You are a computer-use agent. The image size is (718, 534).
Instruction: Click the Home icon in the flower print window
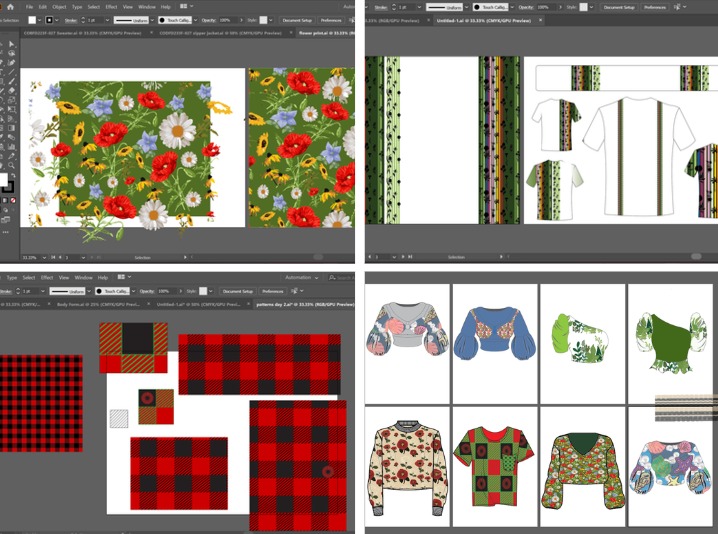pos(10,7)
